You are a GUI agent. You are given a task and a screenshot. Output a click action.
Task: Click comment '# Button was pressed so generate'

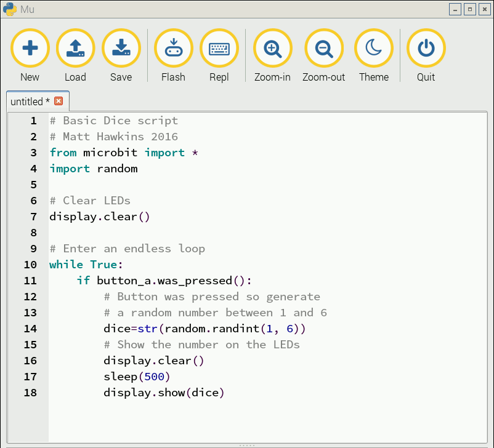(x=212, y=297)
